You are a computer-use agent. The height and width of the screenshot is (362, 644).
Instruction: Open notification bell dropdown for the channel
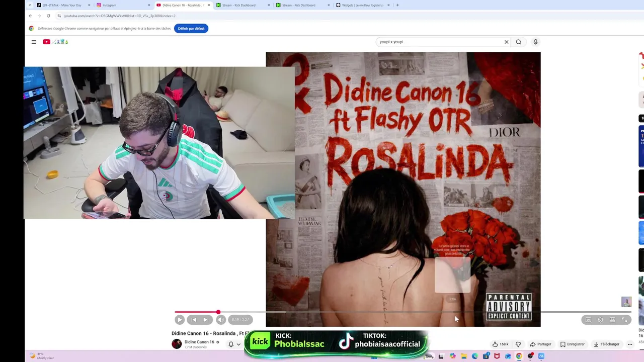[x=234, y=344]
